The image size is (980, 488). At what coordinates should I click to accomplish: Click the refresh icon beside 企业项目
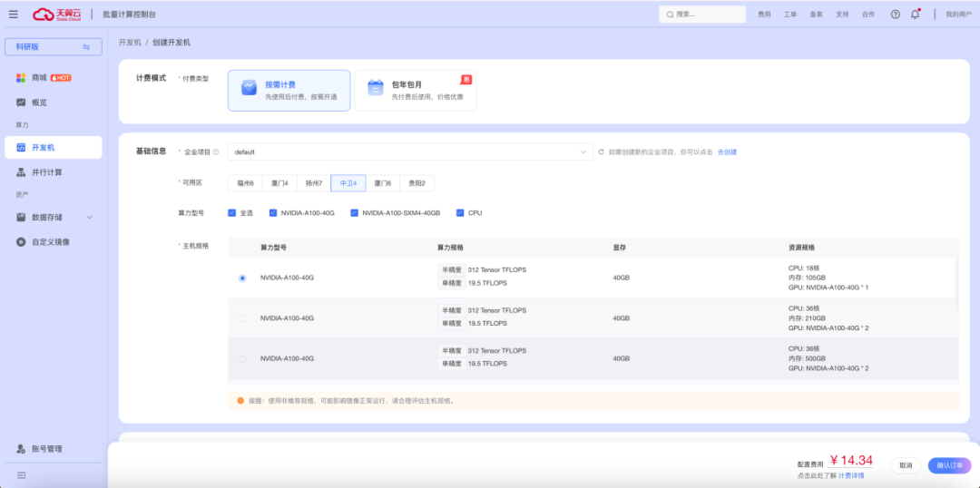[x=602, y=151]
